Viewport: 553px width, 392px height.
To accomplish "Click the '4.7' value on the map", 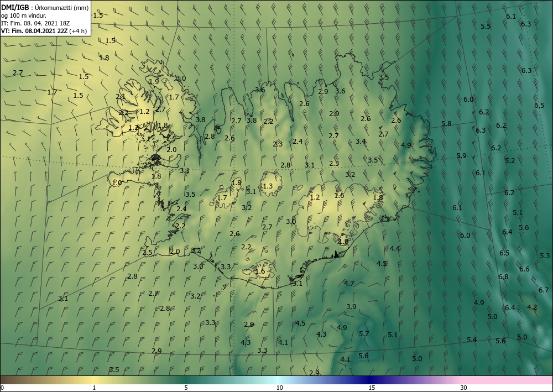I will click(x=349, y=284).
